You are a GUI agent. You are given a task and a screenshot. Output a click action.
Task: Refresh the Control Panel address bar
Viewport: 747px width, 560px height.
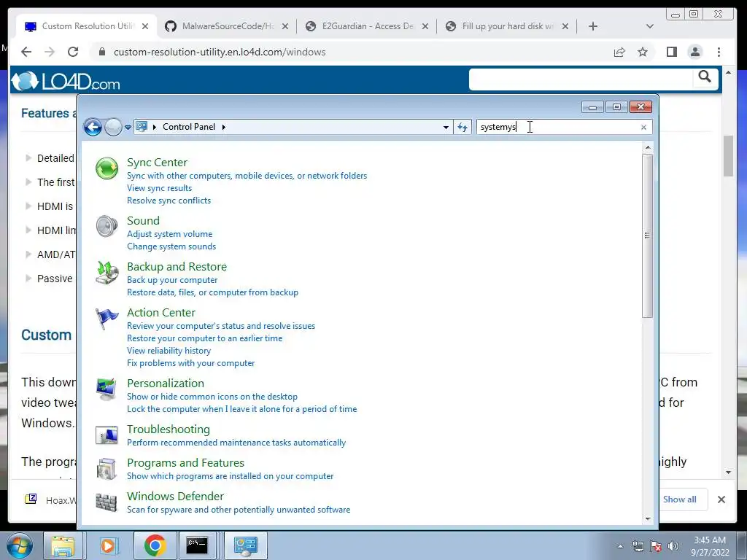462,127
